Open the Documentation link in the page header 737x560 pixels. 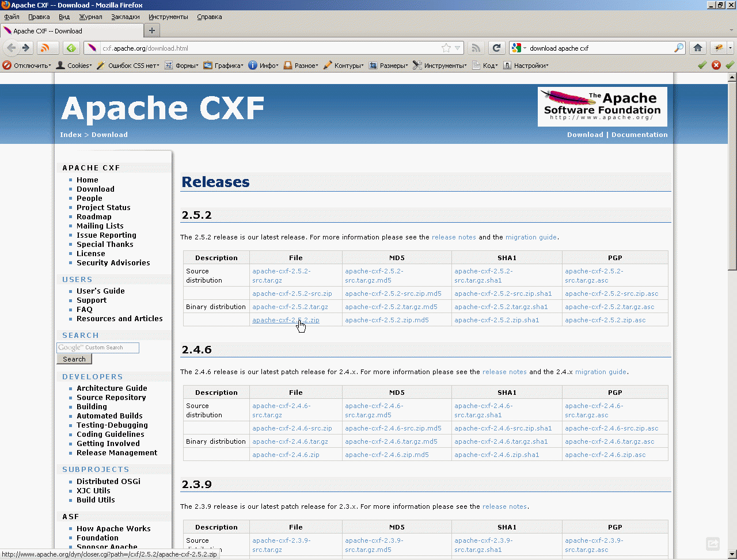tap(640, 135)
